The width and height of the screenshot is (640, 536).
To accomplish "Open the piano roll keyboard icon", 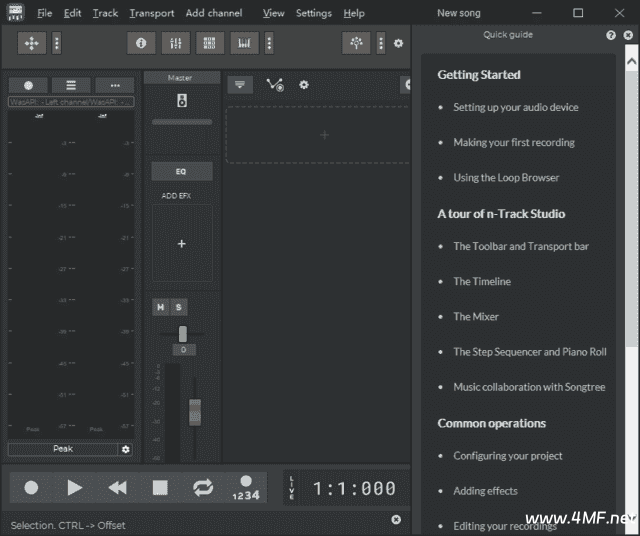I will click(x=244, y=43).
